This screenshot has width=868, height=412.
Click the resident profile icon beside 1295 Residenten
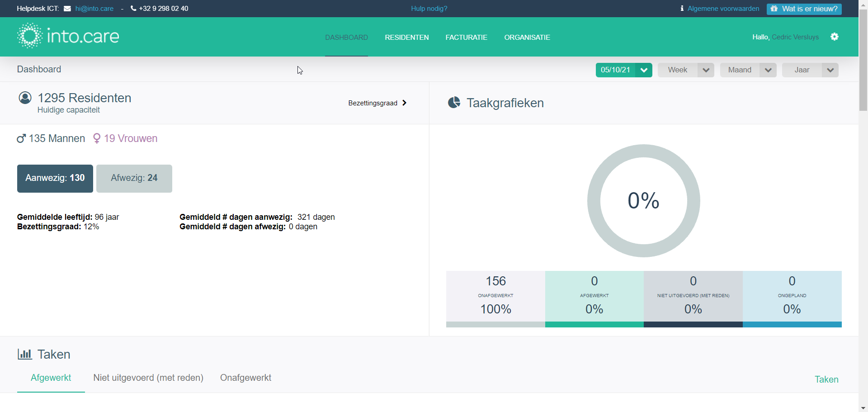point(25,98)
